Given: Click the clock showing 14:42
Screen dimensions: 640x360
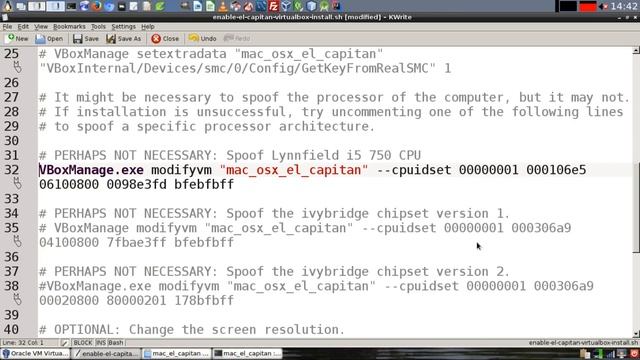Looking at the screenshot, I should click(x=624, y=6).
